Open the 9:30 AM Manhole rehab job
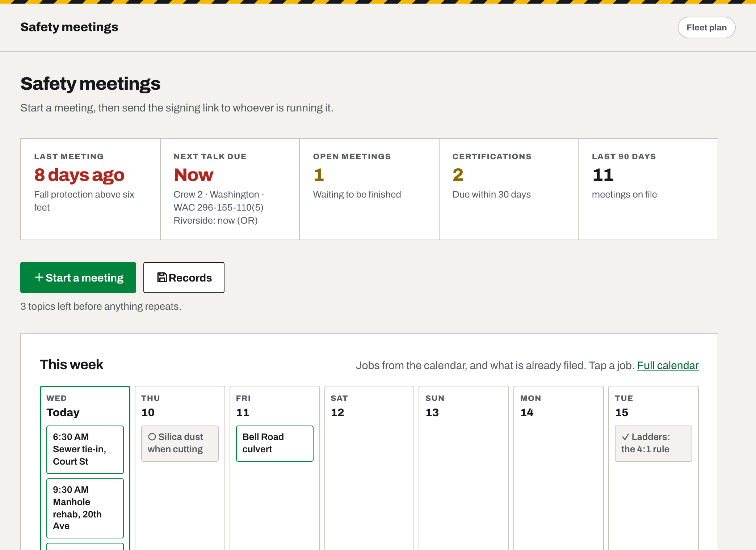This screenshot has height=550, width=756. (85, 508)
